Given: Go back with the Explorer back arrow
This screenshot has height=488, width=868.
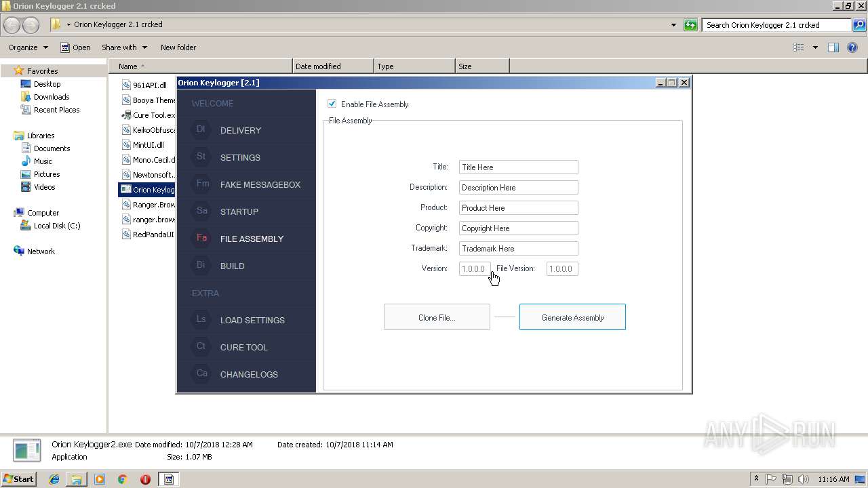Looking at the screenshot, I should [x=12, y=25].
